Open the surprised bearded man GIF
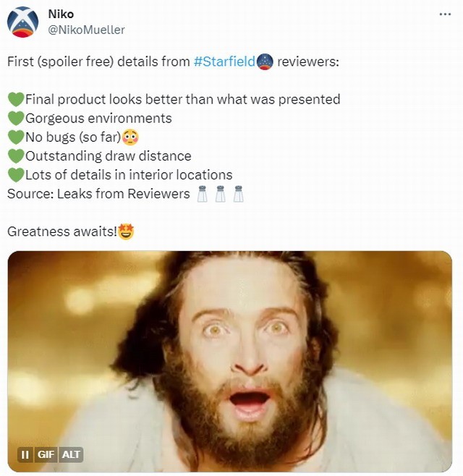The height and width of the screenshot is (476, 463). pos(230,361)
